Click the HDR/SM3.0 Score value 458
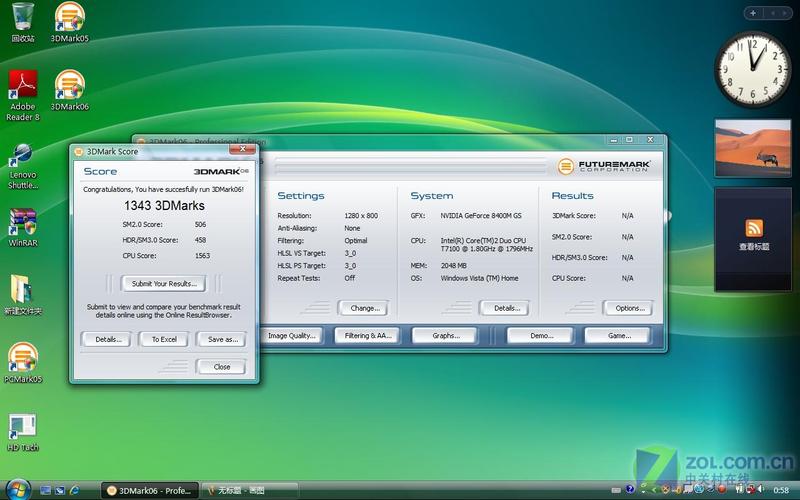 (x=201, y=240)
